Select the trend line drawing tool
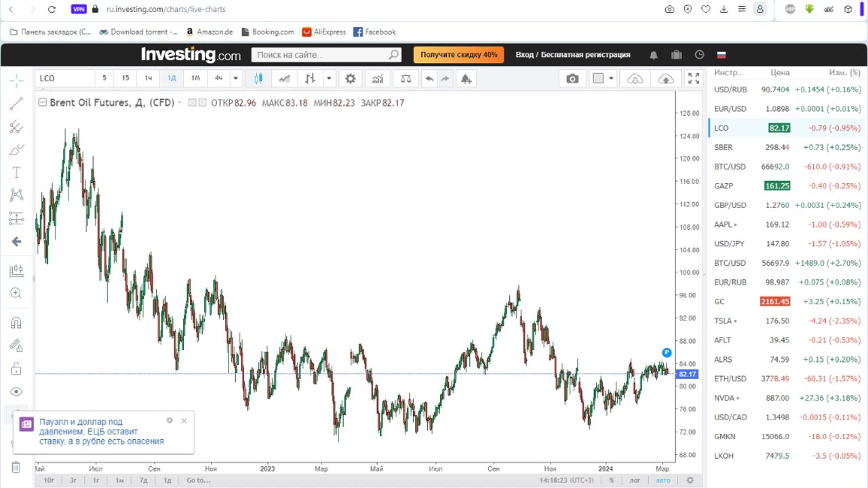 16,104
